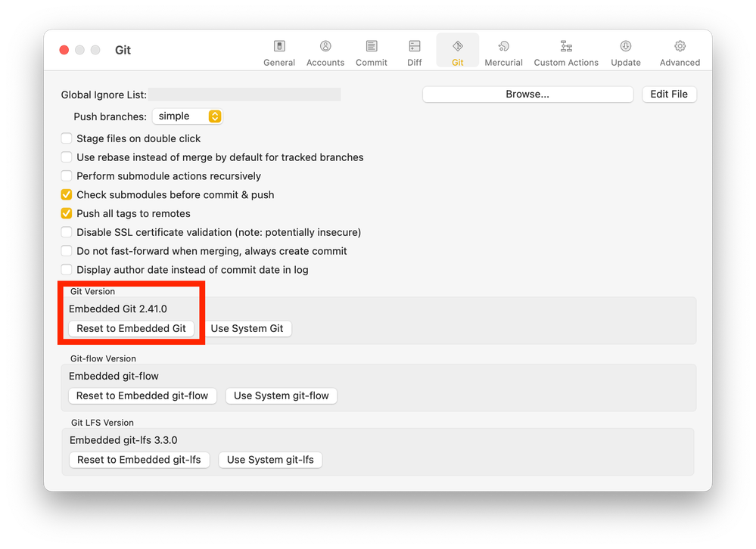The width and height of the screenshot is (756, 549).
Task: Click the Git LFS Version group label
Action: pos(102,423)
